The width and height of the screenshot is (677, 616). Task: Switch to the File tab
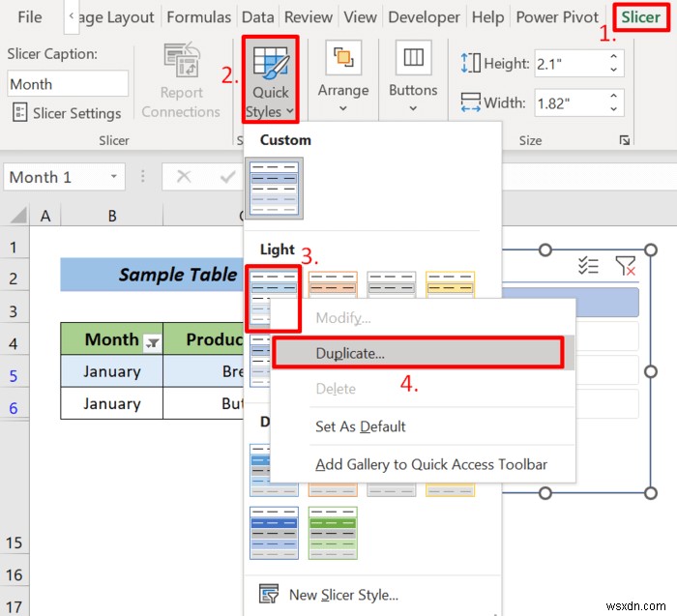(30, 17)
